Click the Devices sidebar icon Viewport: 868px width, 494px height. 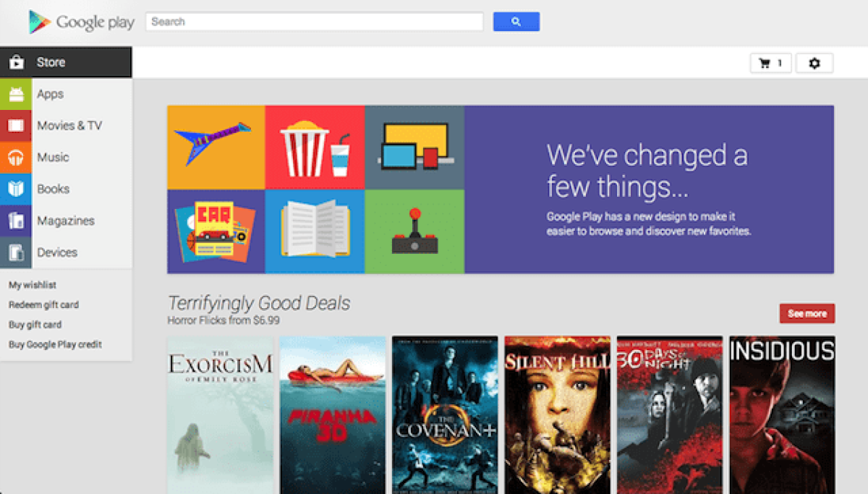[x=16, y=252]
